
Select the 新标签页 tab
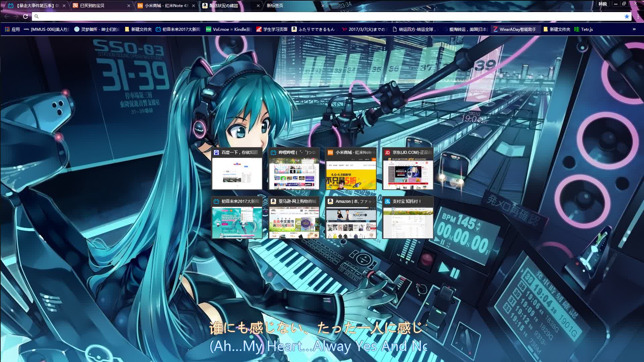pyautogui.click(x=292, y=6)
